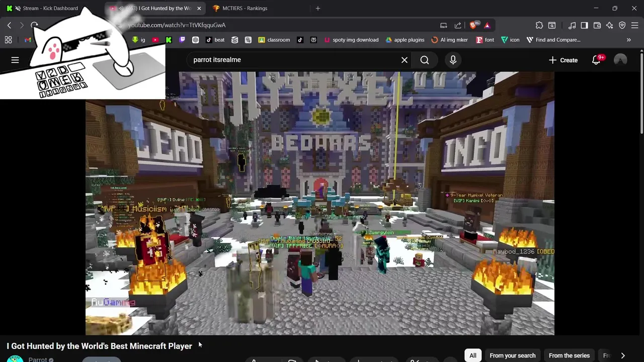Open the 'icon' bookmark
Image resolution: width=644 pixels, height=362 pixels.
pos(510,40)
